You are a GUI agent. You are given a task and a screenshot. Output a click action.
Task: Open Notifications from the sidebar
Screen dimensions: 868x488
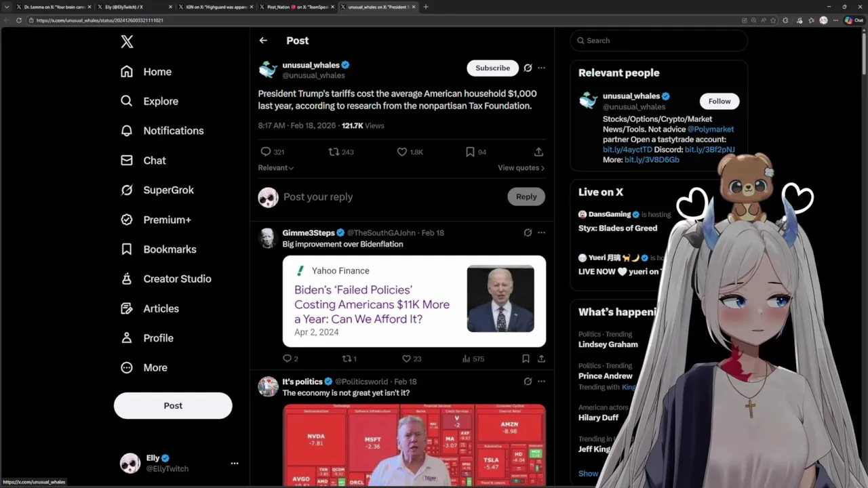[161, 131]
